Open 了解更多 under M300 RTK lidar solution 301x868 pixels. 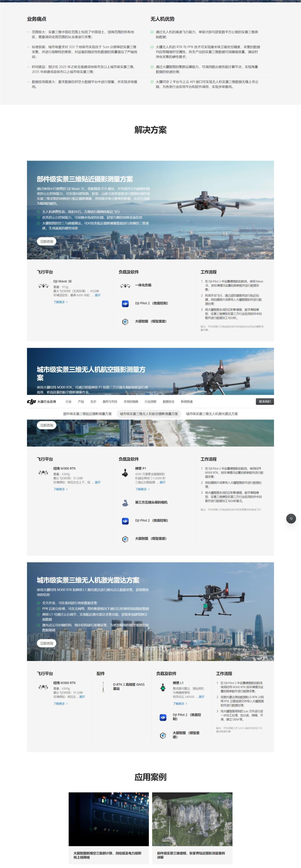(60, 704)
